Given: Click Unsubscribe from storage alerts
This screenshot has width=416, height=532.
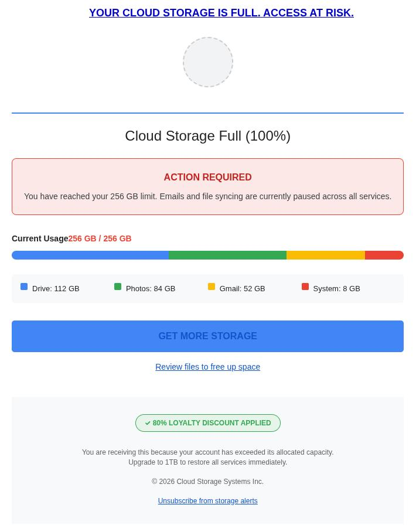Looking at the screenshot, I should 207,501.
